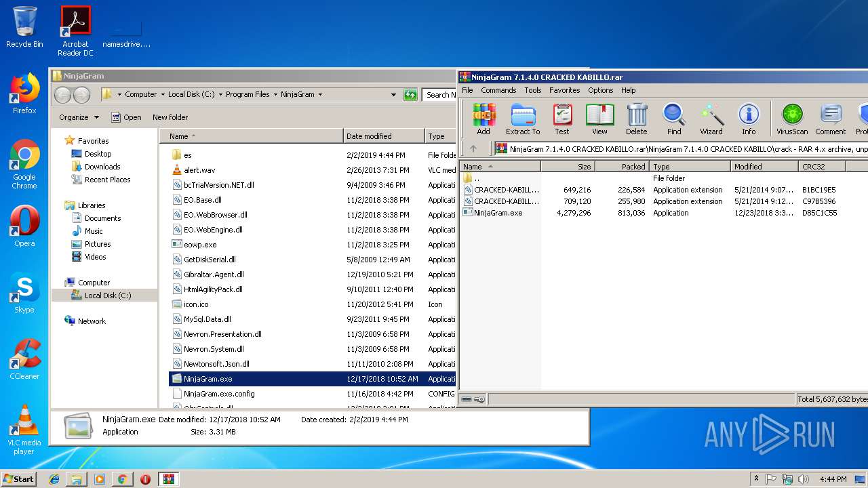Select Recent Places in navigation pane
This screenshot has height=488, width=868.
(107, 180)
